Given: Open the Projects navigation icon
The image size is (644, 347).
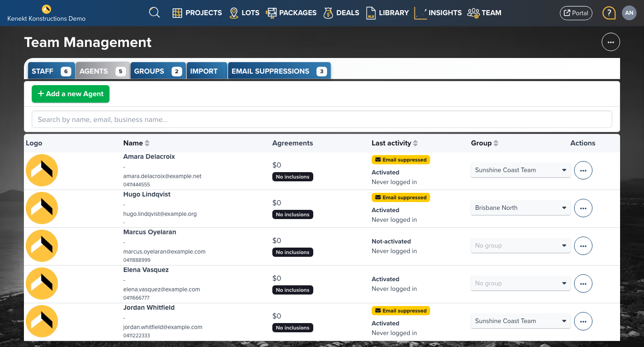Looking at the screenshot, I should [x=178, y=13].
